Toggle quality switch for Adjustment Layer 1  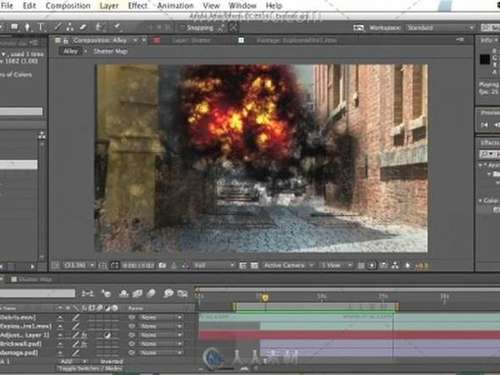pos(76,335)
